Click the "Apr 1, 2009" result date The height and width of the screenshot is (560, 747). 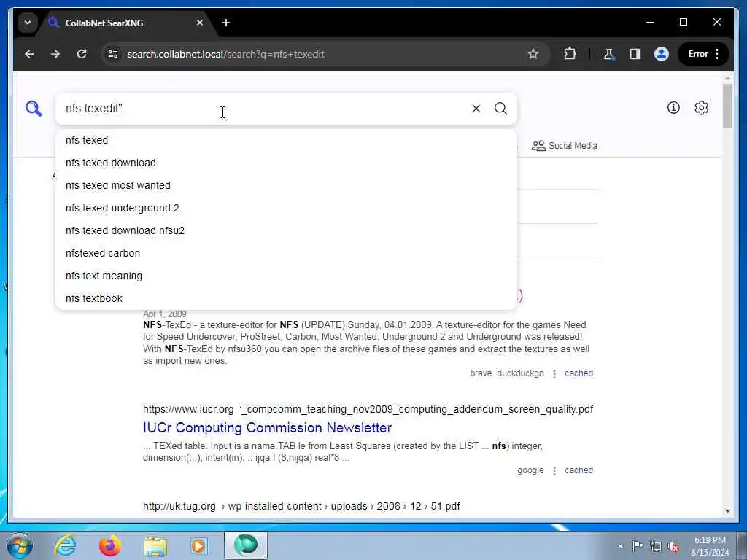[164, 314]
